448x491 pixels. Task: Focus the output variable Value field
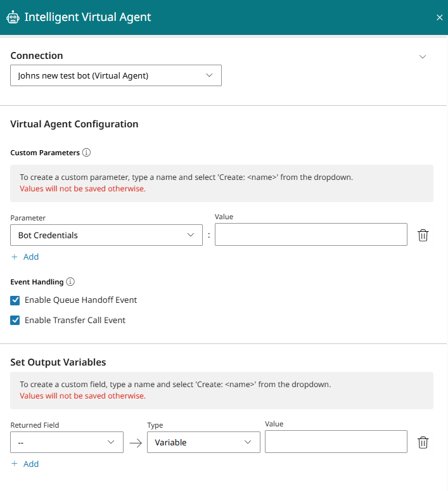(x=336, y=442)
